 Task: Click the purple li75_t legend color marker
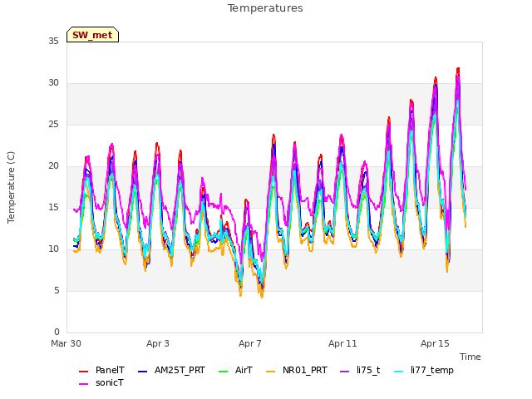[x=345, y=372]
